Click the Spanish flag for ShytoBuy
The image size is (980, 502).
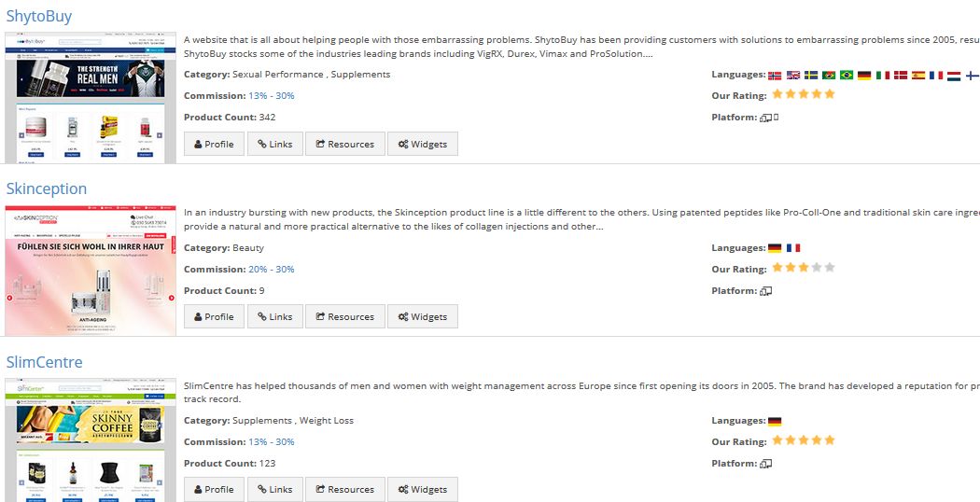point(917,76)
